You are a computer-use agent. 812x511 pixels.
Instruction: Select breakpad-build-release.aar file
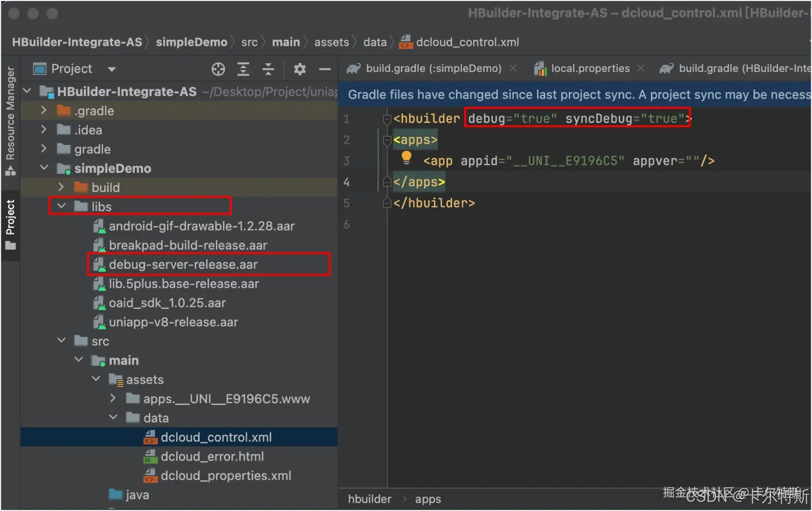(x=188, y=245)
